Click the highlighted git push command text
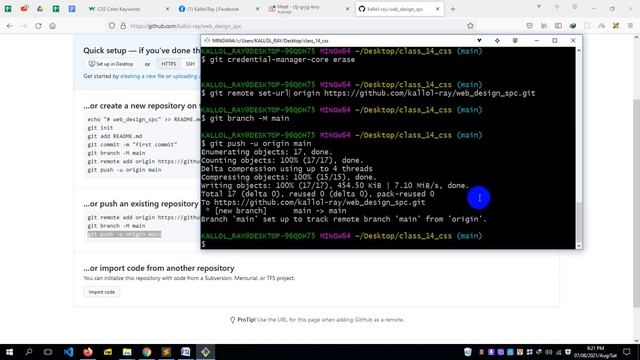The image size is (640, 360). [124, 234]
